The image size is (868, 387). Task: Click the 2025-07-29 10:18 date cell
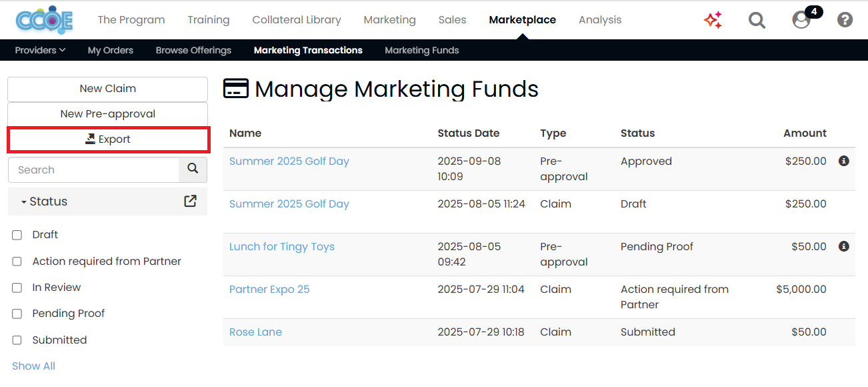[x=481, y=332]
